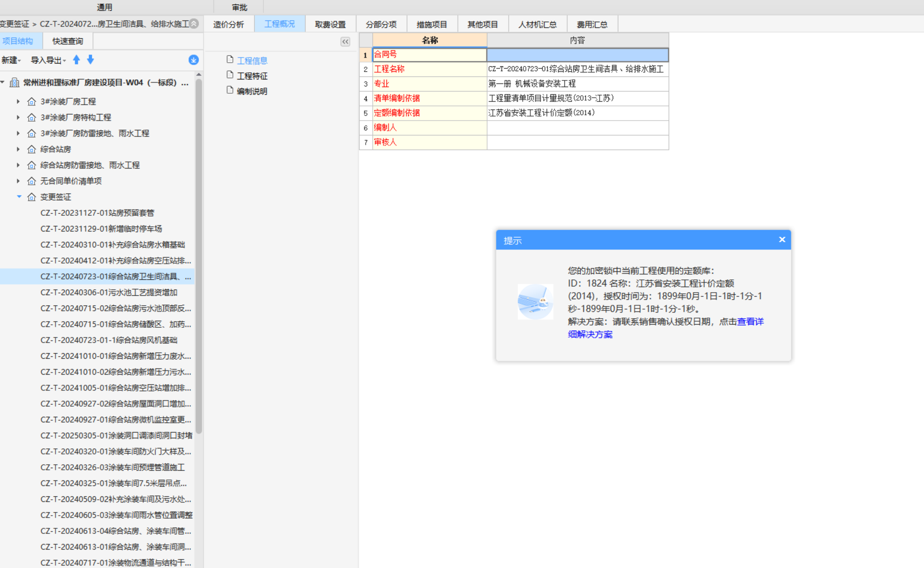
Task: Close the 提示 dialog
Action: click(x=782, y=240)
